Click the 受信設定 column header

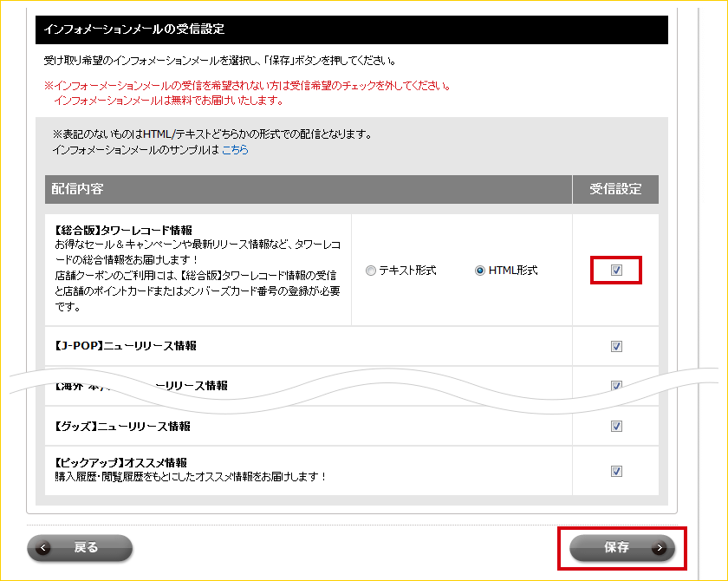click(615, 189)
